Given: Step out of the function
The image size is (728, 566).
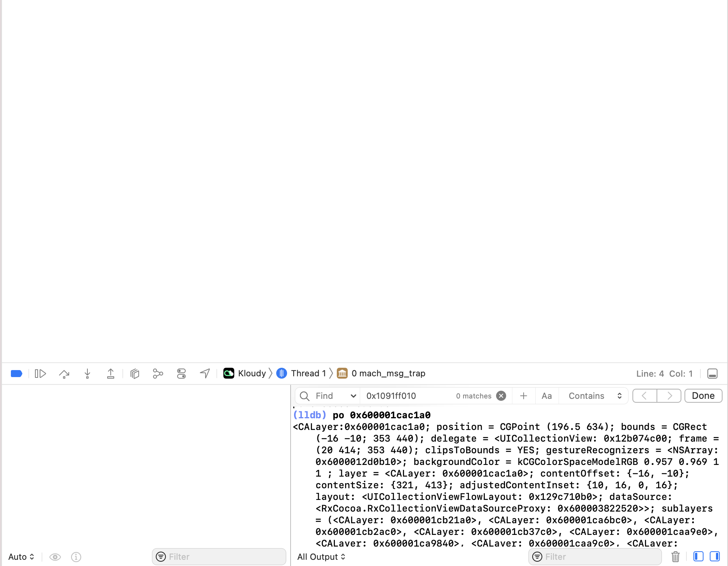Looking at the screenshot, I should click(111, 374).
